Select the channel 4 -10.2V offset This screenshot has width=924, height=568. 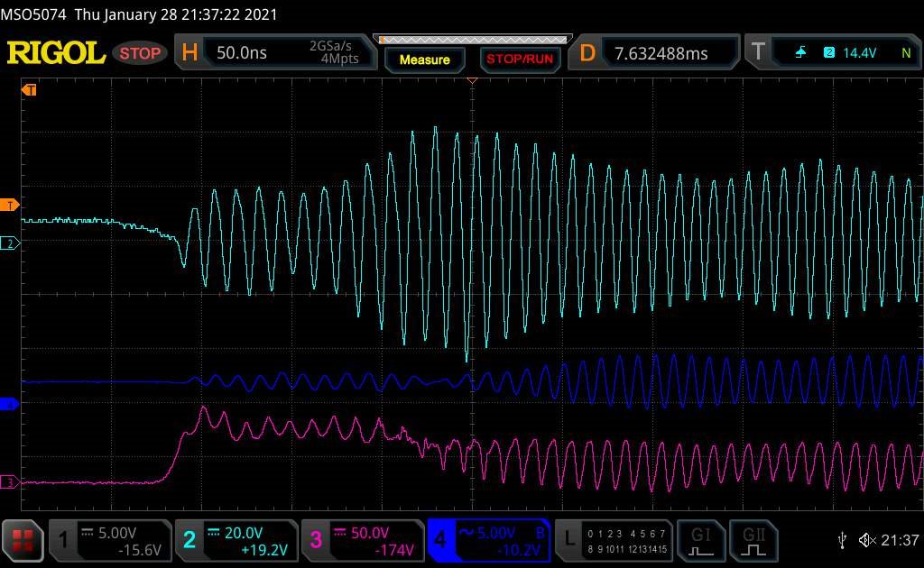(519, 550)
